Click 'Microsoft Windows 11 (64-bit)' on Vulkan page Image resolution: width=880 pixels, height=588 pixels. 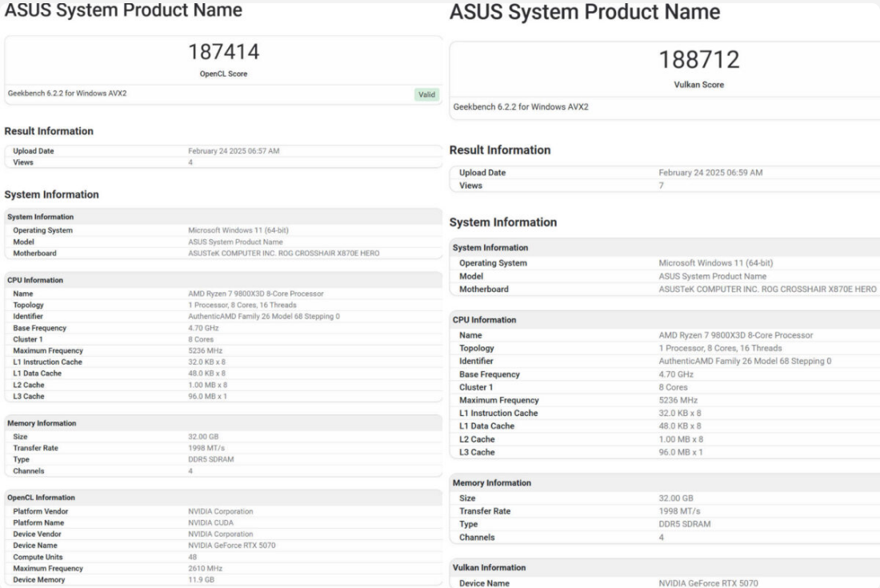click(x=715, y=262)
